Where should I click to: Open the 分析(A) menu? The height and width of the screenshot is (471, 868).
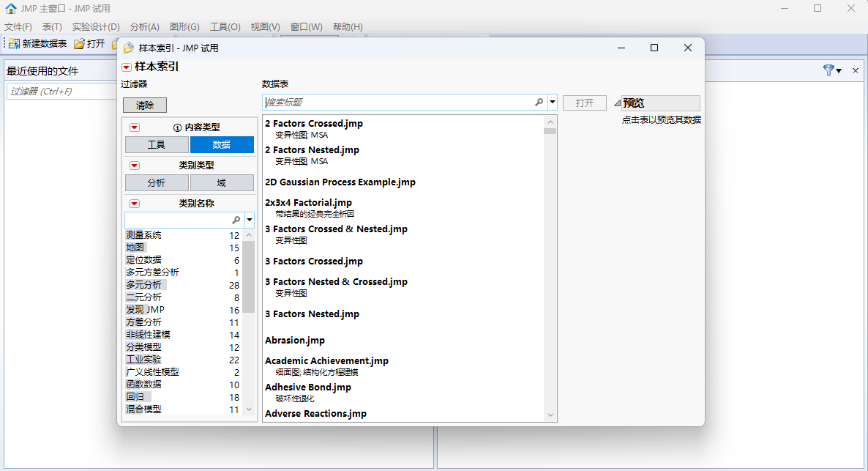(144, 27)
